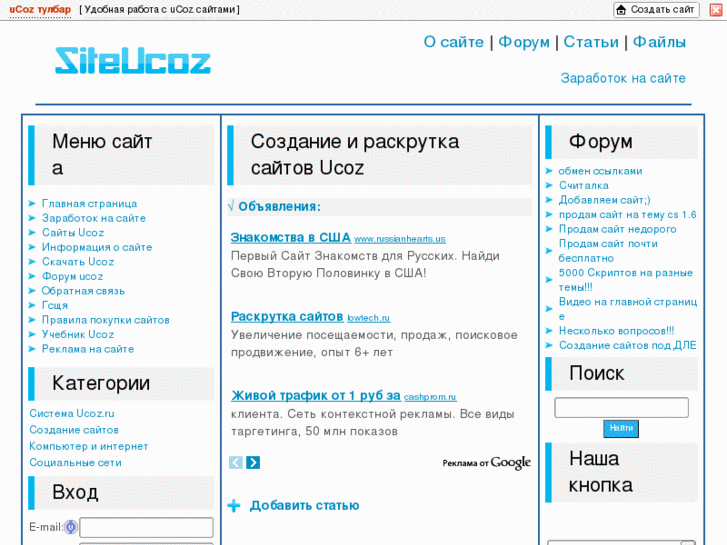Screen dimensions: 727x545
Task: Open the Файлы menu item
Action: tap(659, 42)
